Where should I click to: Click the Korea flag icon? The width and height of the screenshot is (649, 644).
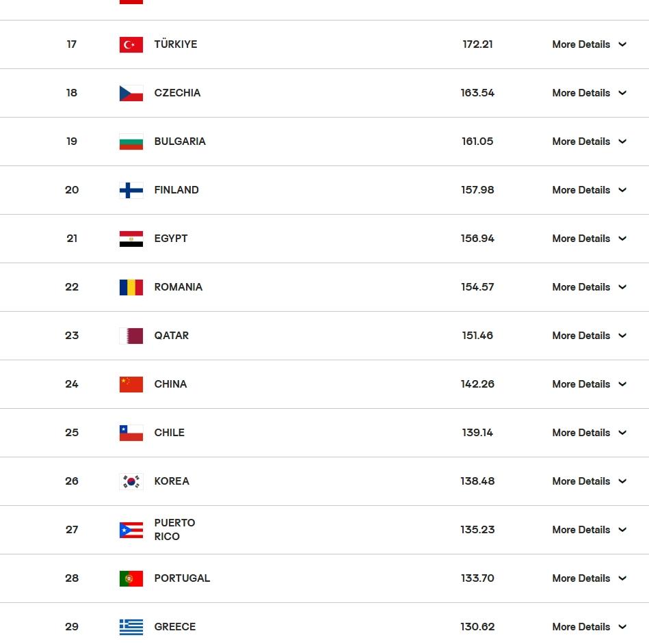pyautogui.click(x=131, y=481)
